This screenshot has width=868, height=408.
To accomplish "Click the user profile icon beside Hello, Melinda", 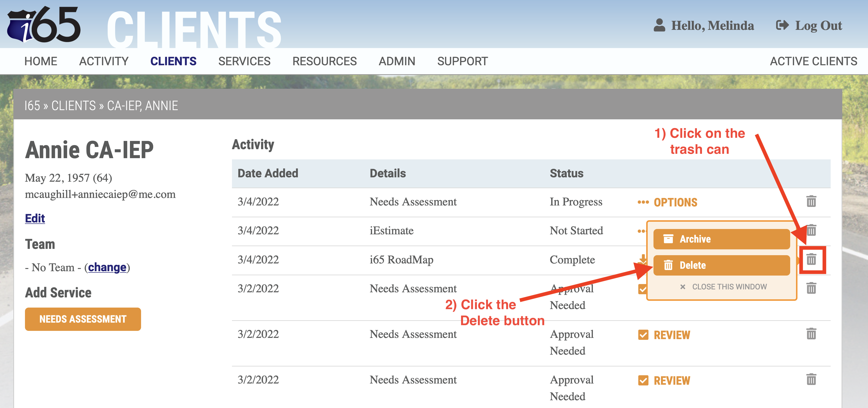I will [x=659, y=25].
